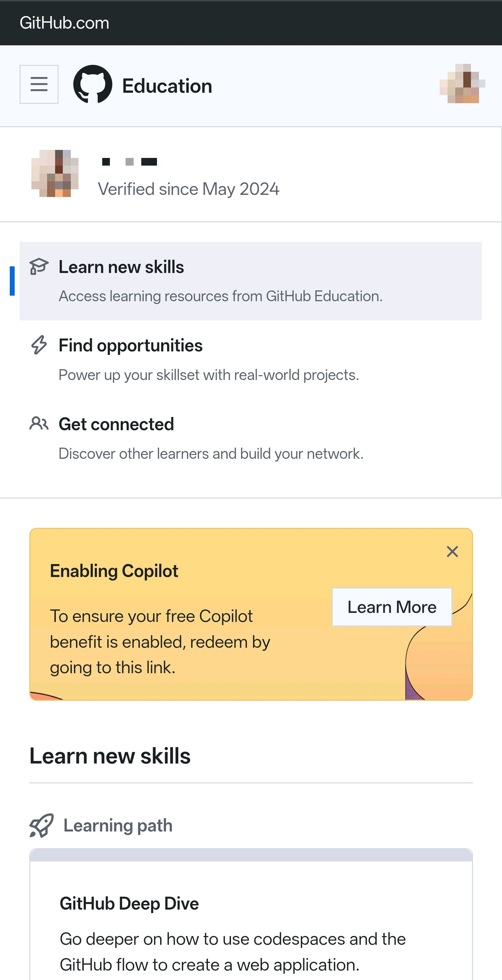Click the Learn More button
This screenshot has width=502, height=980.
[x=392, y=607]
